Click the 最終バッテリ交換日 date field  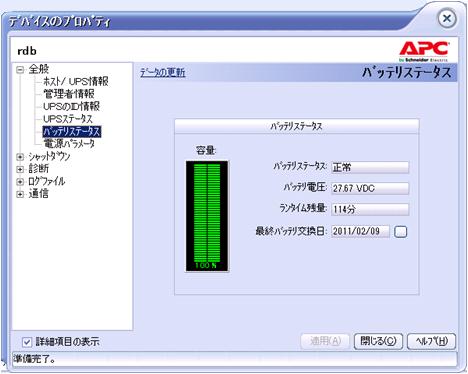pos(360,231)
